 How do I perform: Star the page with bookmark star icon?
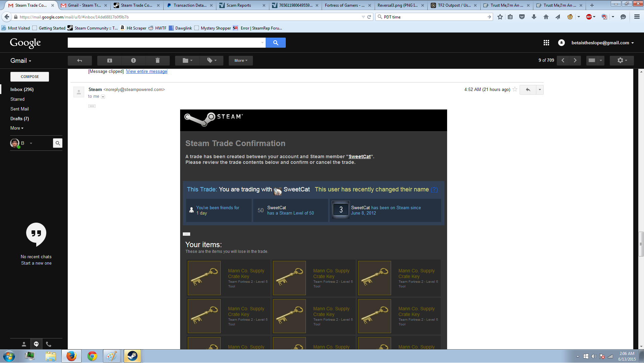click(x=500, y=17)
